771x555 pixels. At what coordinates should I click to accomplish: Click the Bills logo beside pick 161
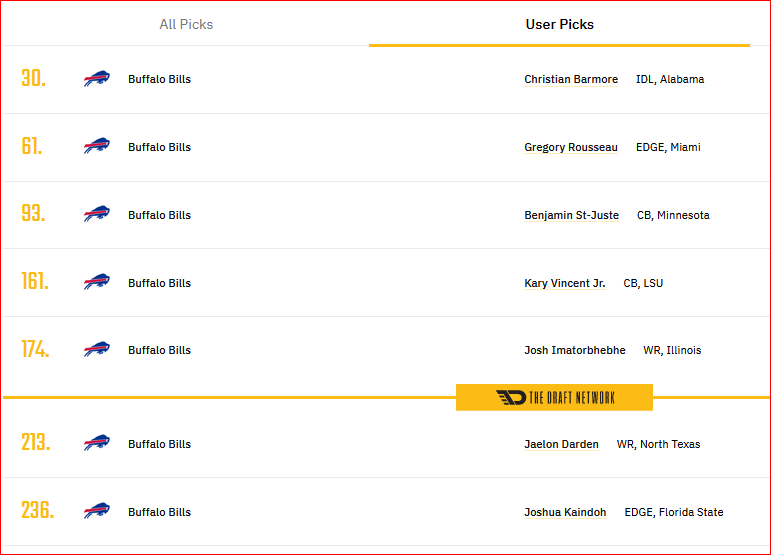[97, 282]
